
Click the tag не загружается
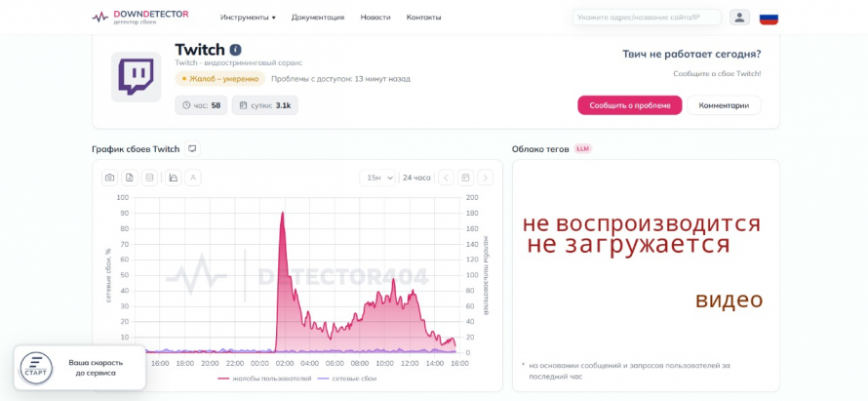(x=628, y=244)
